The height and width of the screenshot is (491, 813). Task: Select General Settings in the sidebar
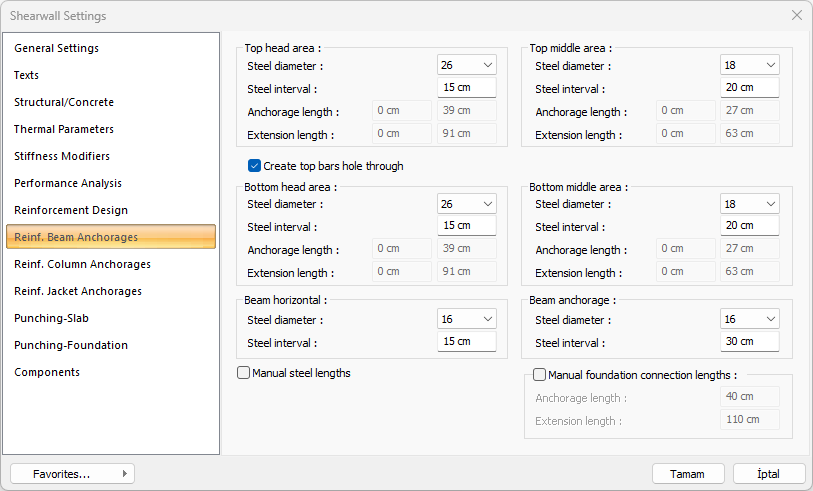56,48
